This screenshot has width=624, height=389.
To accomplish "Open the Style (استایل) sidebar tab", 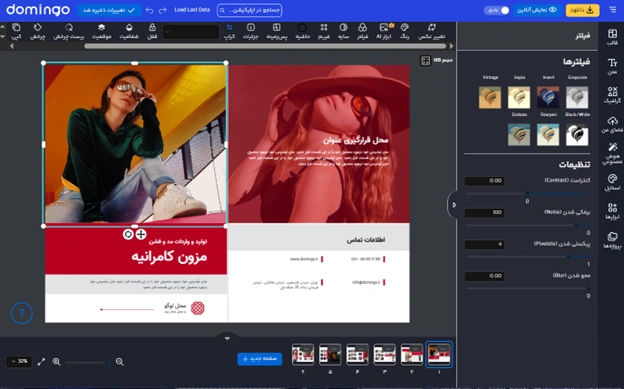I will 612,182.
